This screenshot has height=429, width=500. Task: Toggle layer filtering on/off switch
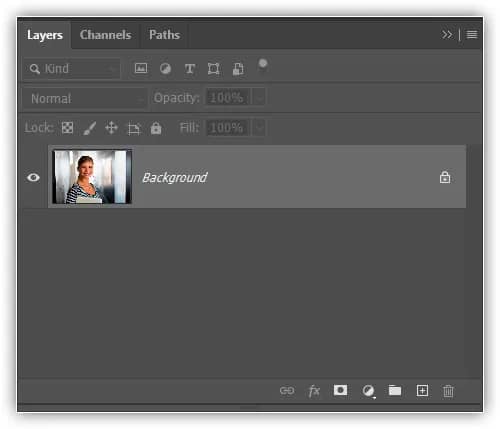[x=263, y=64]
